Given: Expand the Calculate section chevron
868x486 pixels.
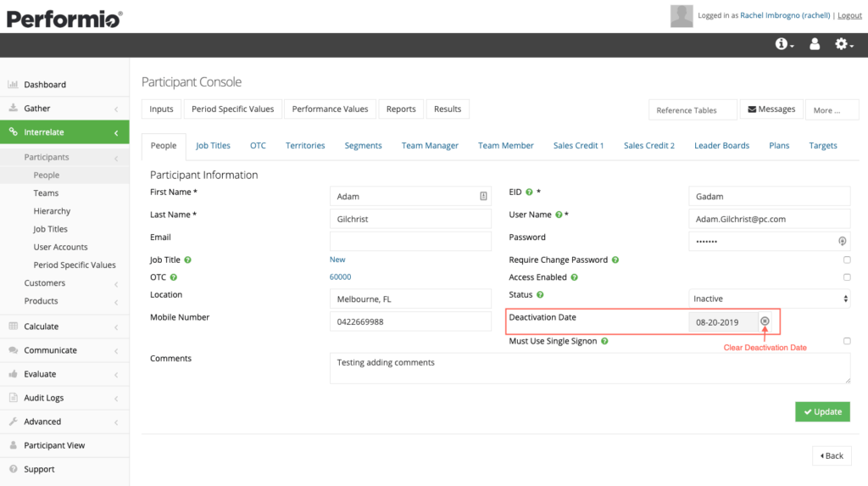Looking at the screenshot, I should [116, 327].
